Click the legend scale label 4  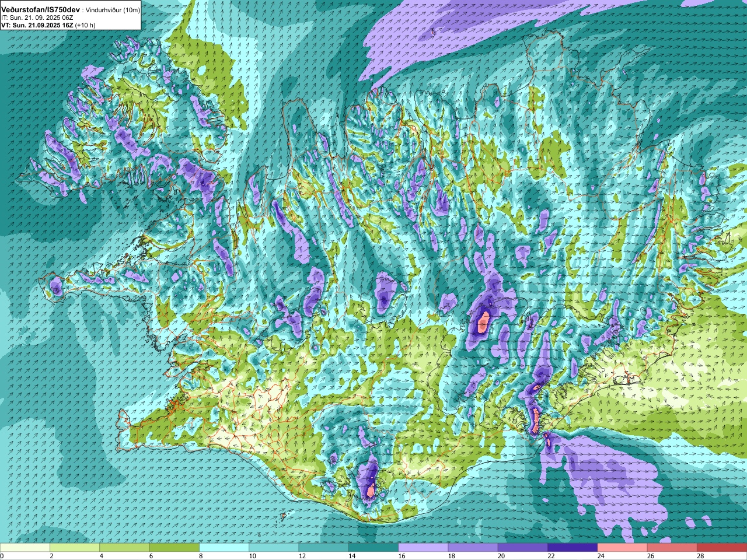coord(102,556)
